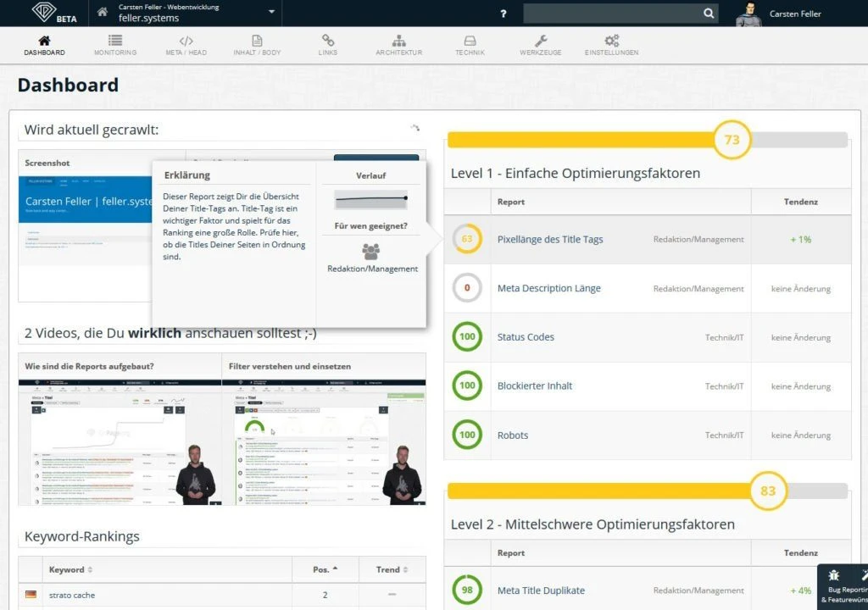The image size is (868, 610).
Task: Click the Level 2 Mittelschwere Optimierungsfaktoren heading
Action: pos(593,524)
